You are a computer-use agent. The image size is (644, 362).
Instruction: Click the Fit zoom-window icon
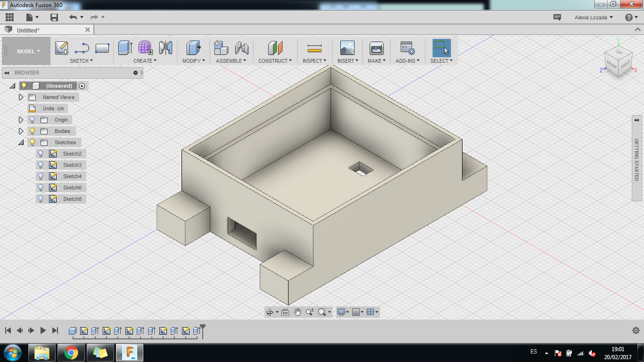tap(322, 312)
